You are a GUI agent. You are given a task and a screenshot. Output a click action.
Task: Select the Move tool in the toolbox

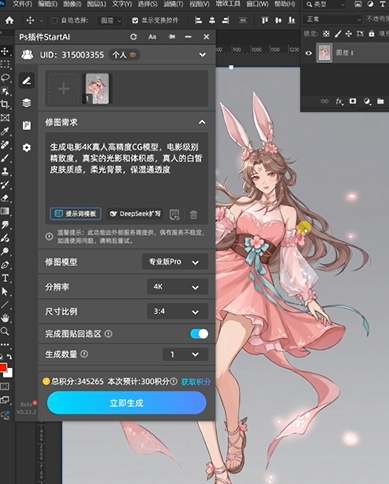pyautogui.click(x=5, y=51)
